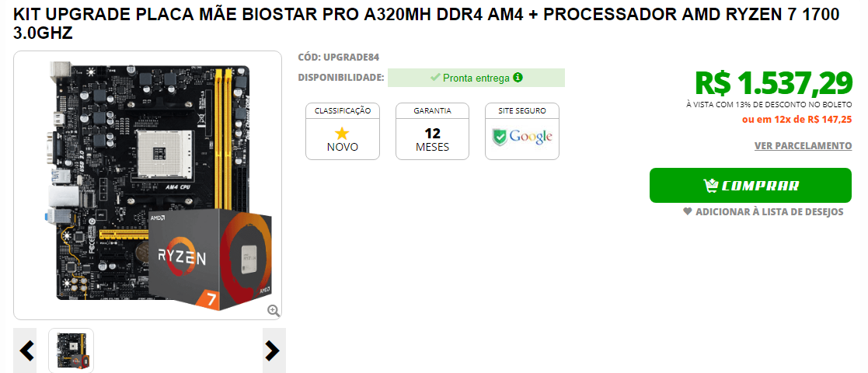The width and height of the screenshot is (868, 373).
Task: Click the heart icon for wishlist
Action: pyautogui.click(x=688, y=211)
